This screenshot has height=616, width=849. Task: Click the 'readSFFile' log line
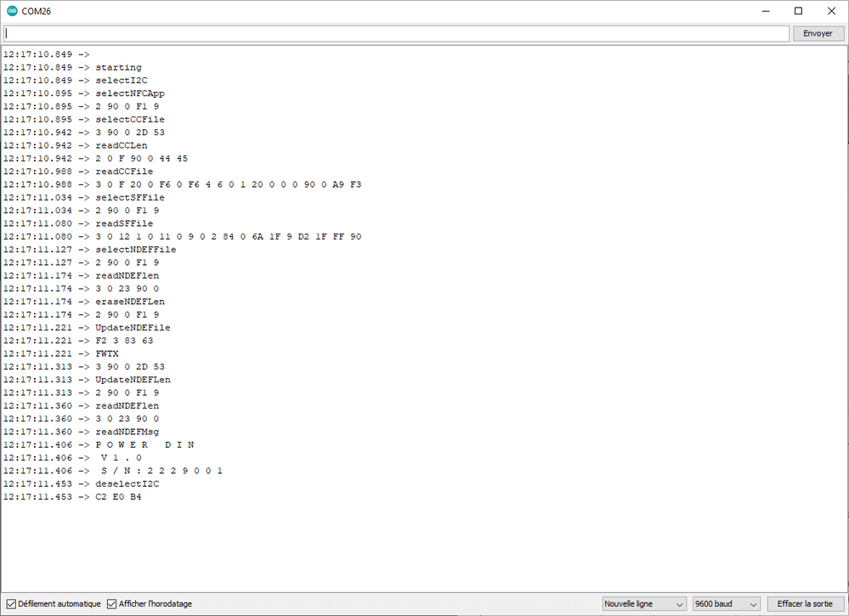[78, 223]
